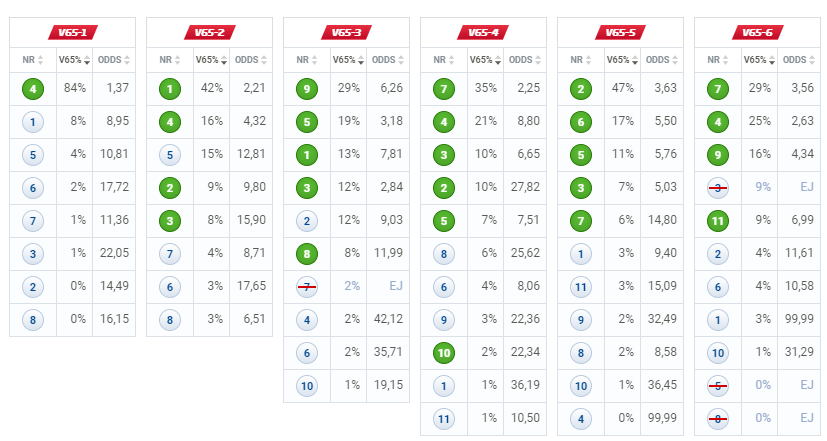Sort V65-5 by V65% column

pyautogui.click(x=622, y=60)
